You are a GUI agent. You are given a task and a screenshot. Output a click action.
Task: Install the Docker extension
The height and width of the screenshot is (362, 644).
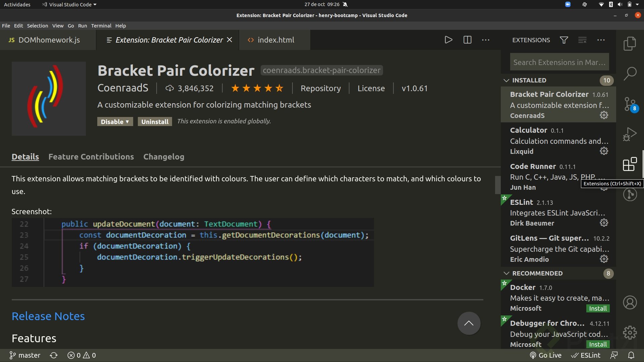[598, 308]
